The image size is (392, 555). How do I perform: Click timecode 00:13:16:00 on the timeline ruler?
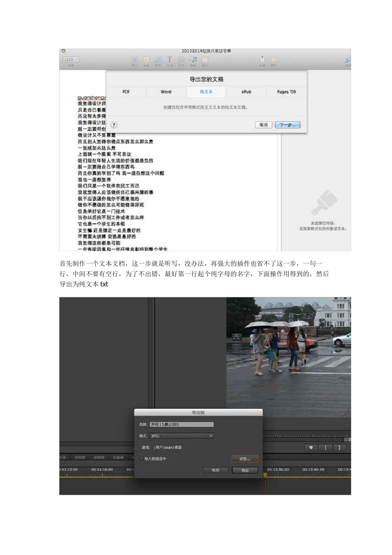102,470
